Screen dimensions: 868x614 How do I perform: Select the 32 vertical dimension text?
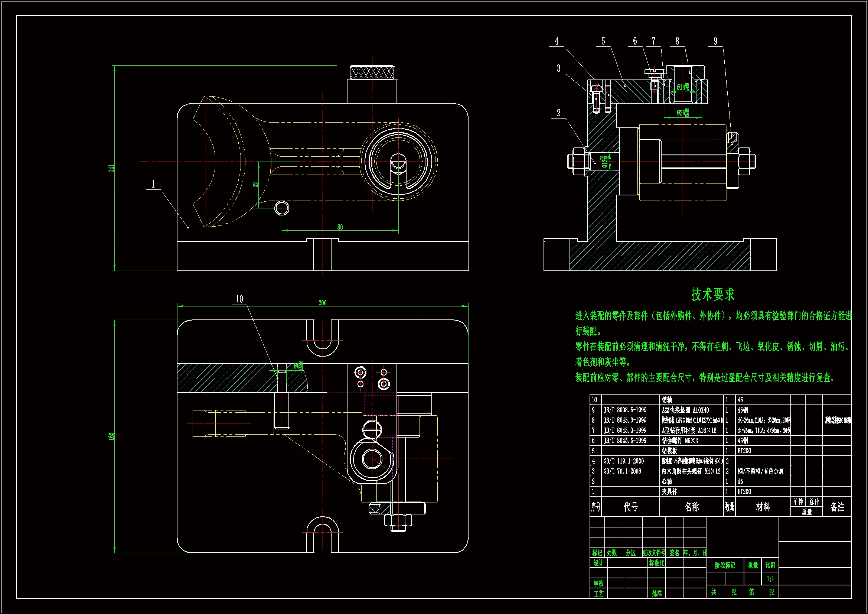(x=255, y=185)
